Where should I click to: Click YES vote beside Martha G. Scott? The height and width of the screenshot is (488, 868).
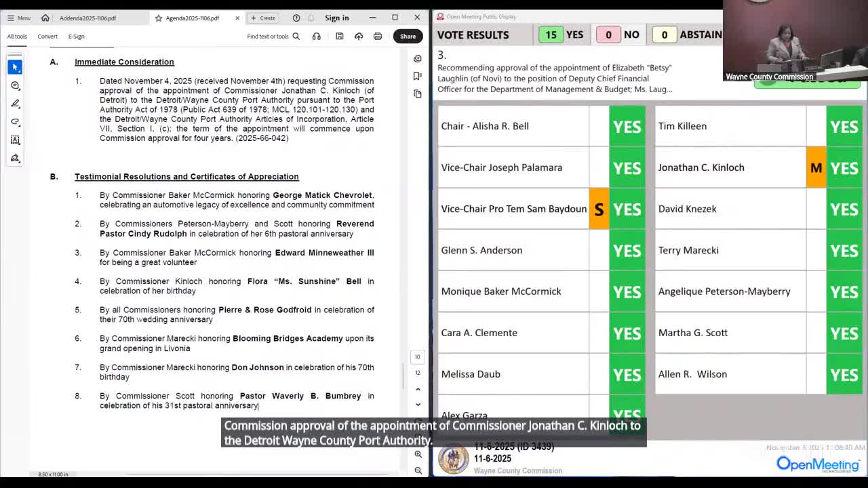844,333
